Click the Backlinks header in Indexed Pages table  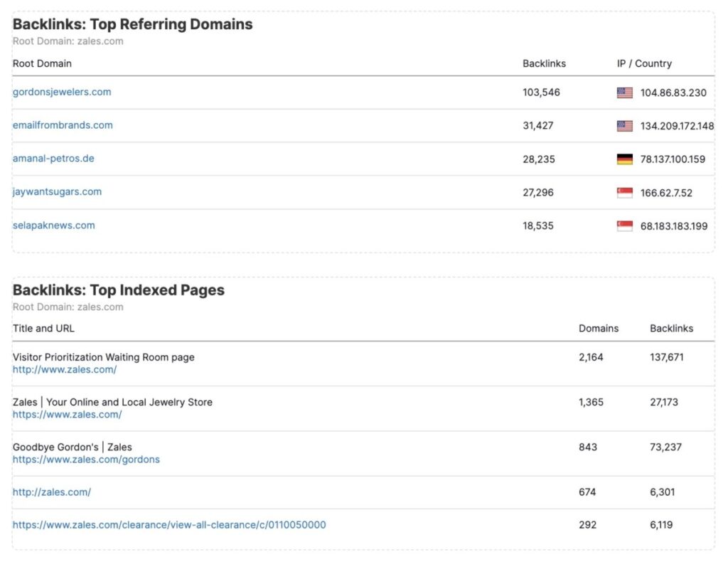click(671, 329)
